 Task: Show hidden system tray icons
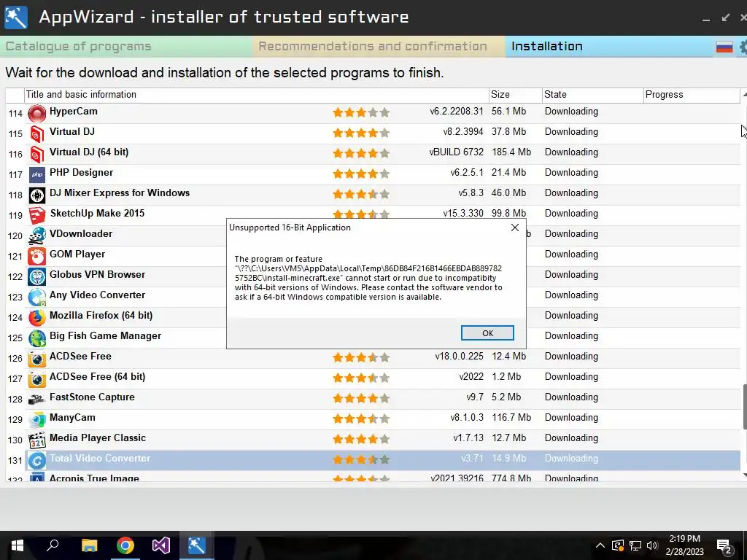pos(600,545)
